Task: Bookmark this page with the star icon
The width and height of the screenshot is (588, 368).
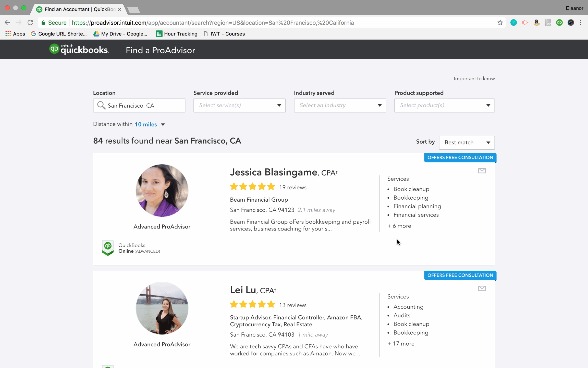Action: click(500, 22)
